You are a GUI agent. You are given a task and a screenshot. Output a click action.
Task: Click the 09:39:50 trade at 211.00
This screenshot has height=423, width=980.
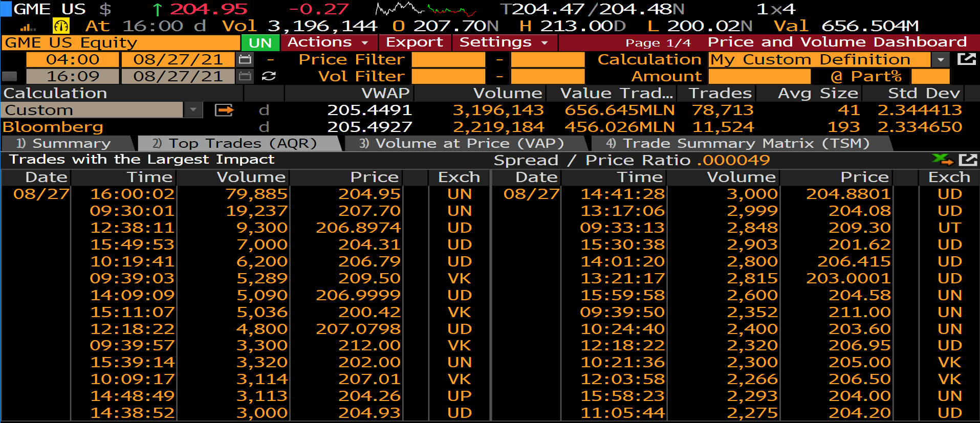[735, 312]
